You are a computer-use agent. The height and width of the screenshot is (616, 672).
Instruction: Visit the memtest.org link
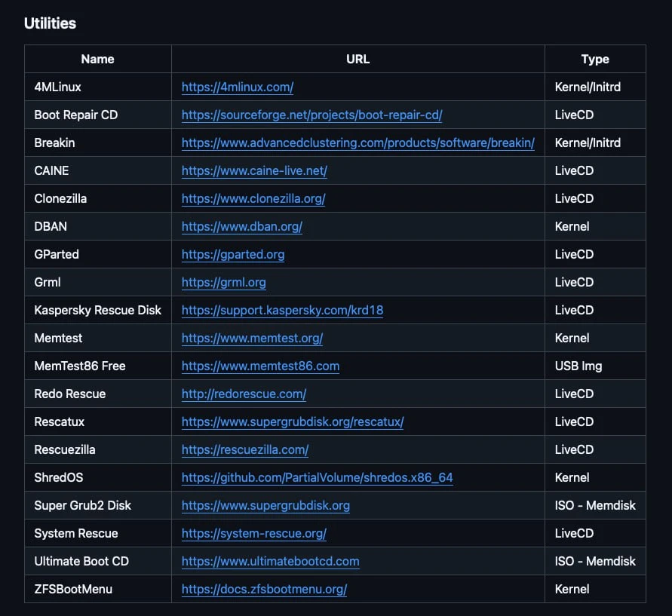[252, 339]
